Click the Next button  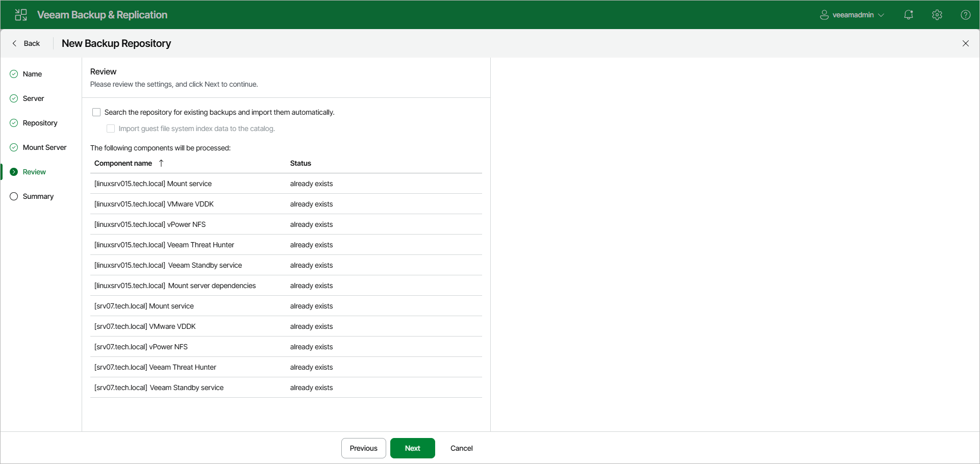coord(413,448)
